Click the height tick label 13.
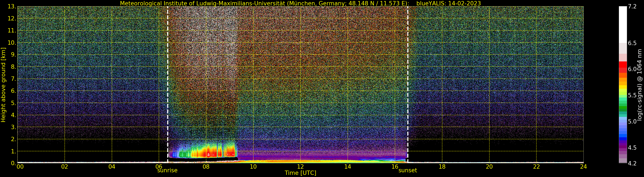This screenshot has width=644, height=177. click(x=12, y=6)
